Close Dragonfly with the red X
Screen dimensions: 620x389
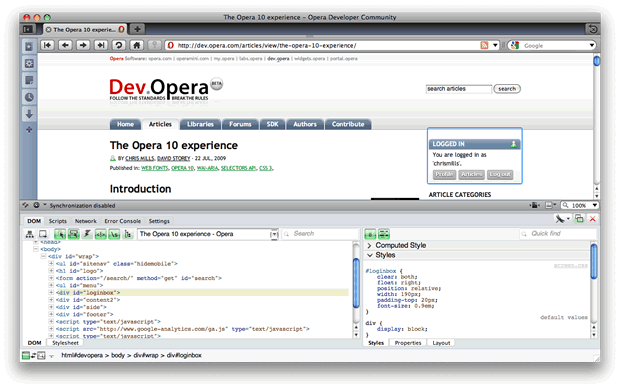593,219
